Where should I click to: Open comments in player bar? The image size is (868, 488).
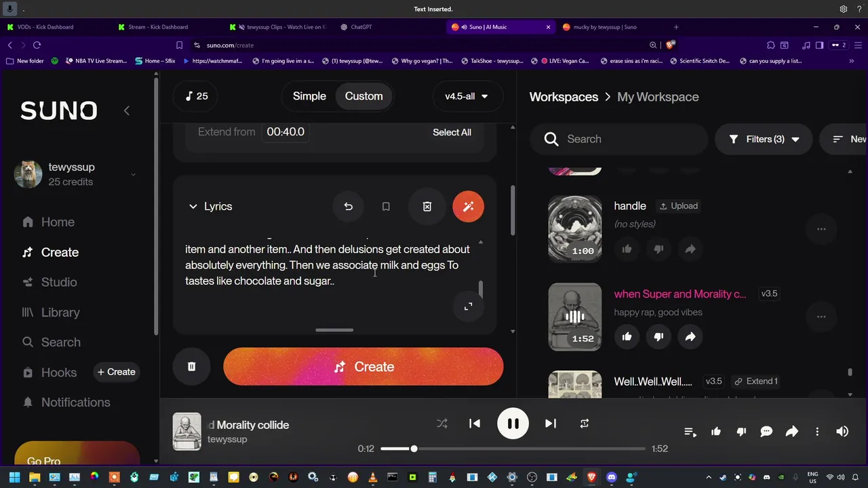click(x=766, y=432)
